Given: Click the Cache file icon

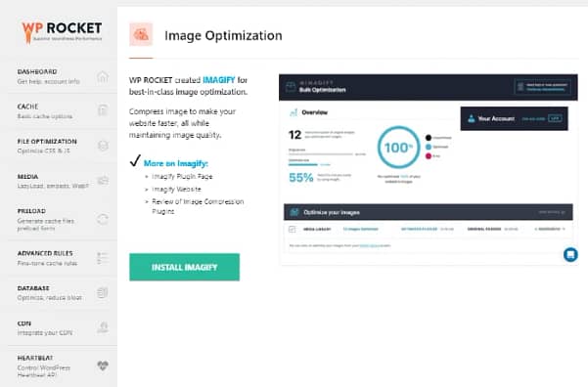Looking at the screenshot, I should (x=103, y=110).
